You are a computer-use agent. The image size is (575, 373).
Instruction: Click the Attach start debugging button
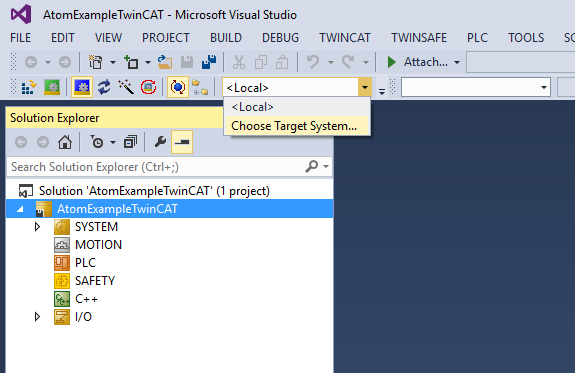pos(418,62)
